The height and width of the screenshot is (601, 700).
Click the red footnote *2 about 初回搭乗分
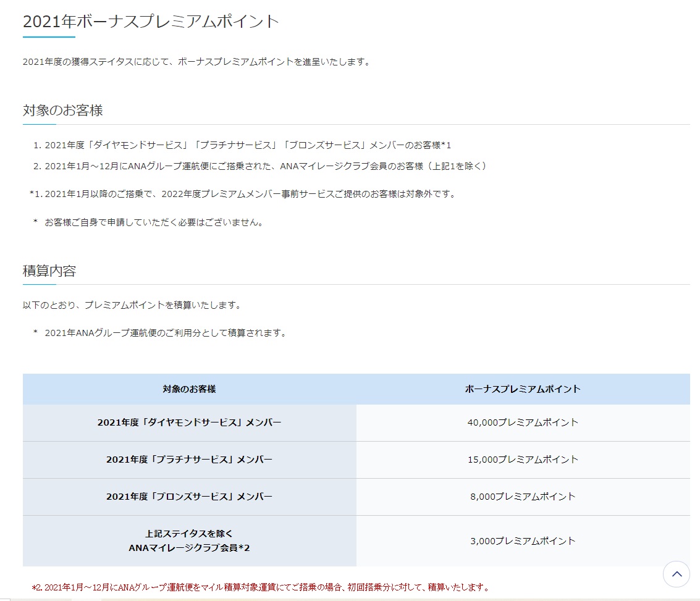[x=261, y=587]
